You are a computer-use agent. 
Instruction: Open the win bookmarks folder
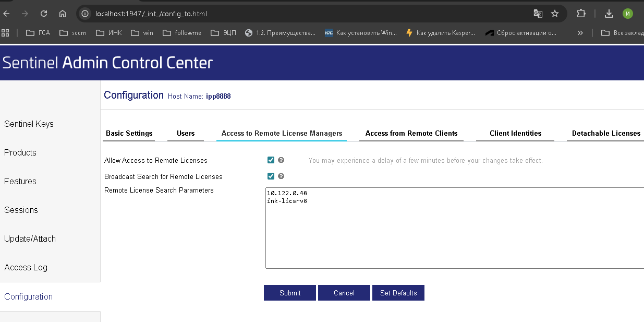142,33
